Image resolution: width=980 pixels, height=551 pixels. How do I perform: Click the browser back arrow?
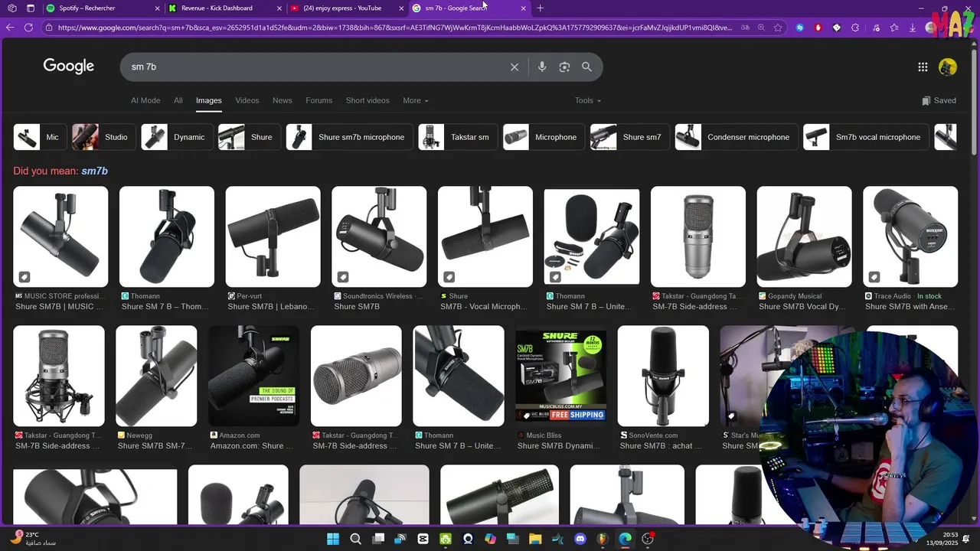click(x=10, y=28)
